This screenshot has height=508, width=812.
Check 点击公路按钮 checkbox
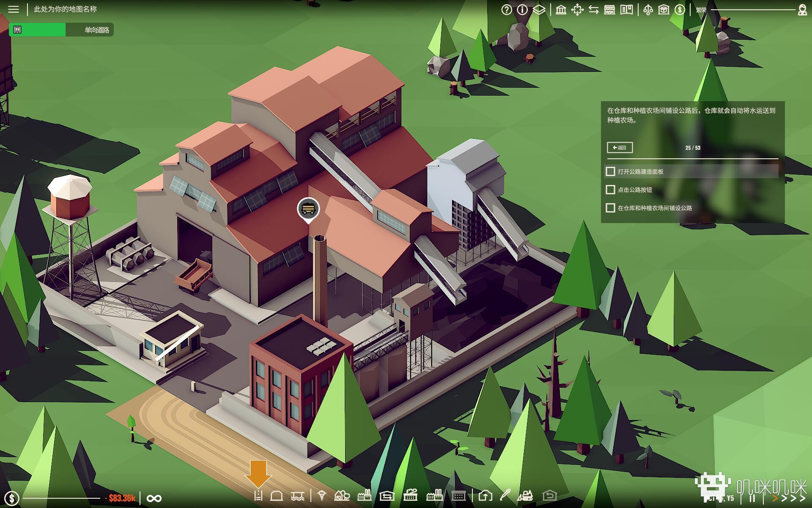click(610, 190)
